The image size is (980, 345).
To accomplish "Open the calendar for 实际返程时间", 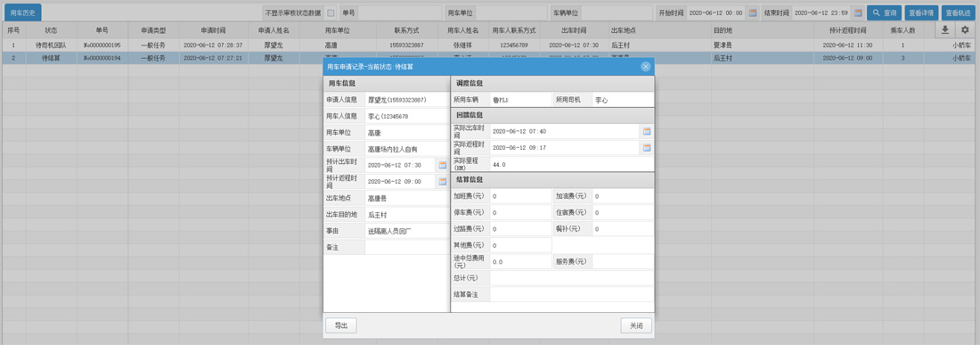I will coord(647,147).
